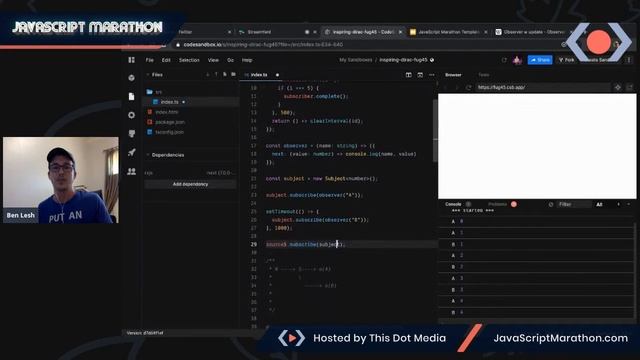Click code line 29 with source$.subscribe
The image size is (640, 360).
pyautogui.click(x=306, y=244)
